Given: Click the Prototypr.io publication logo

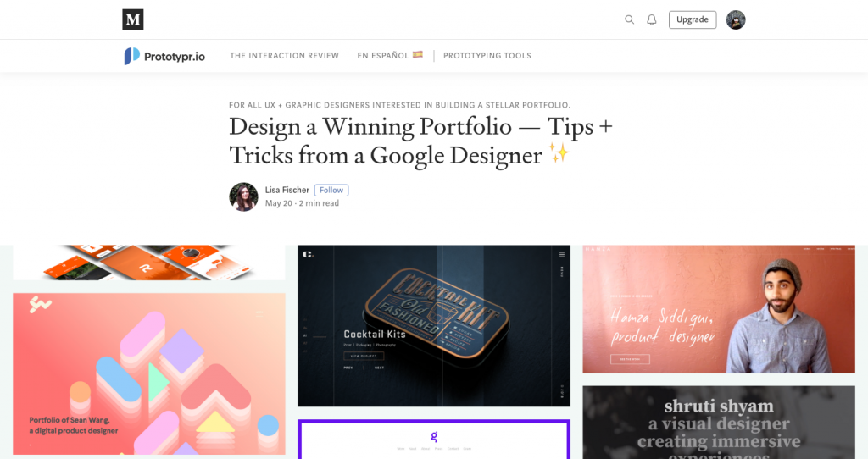Looking at the screenshot, I should click(164, 56).
